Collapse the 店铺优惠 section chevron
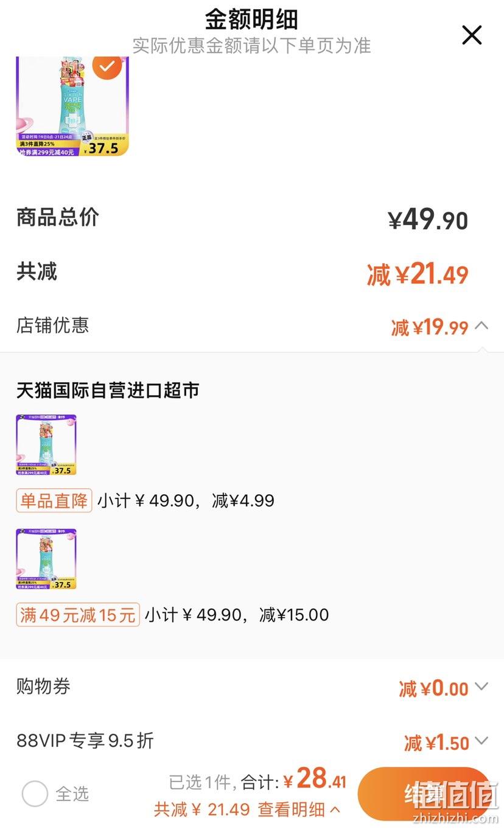Image resolution: width=504 pixels, height=829 pixels. click(x=481, y=326)
